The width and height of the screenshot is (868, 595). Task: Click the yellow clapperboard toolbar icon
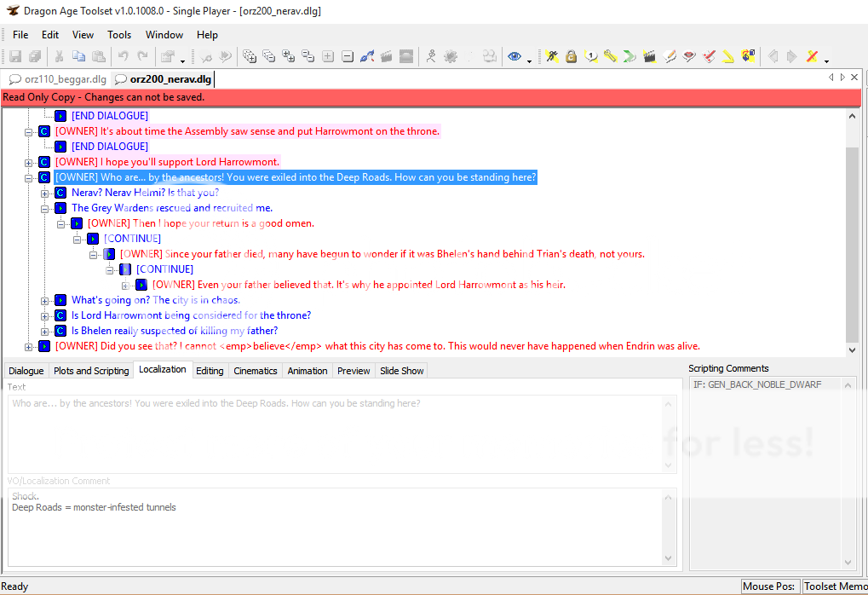click(650, 57)
